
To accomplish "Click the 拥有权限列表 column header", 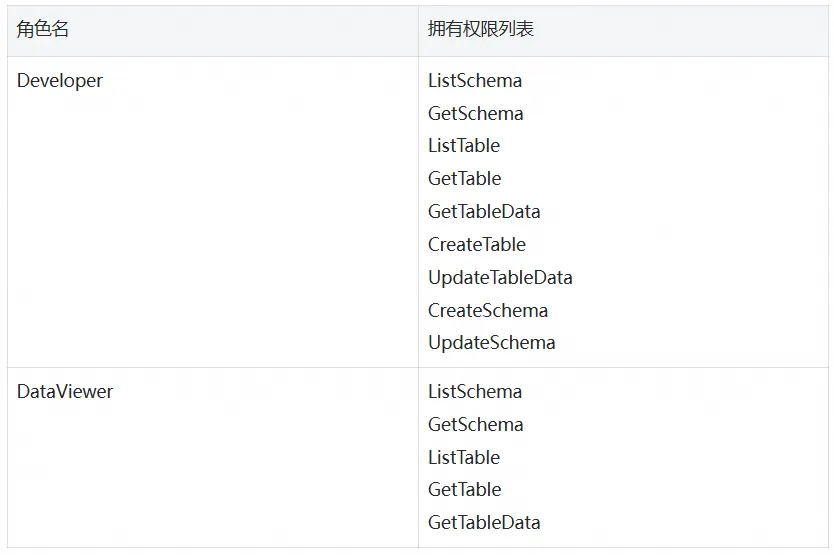I will click(480, 29).
